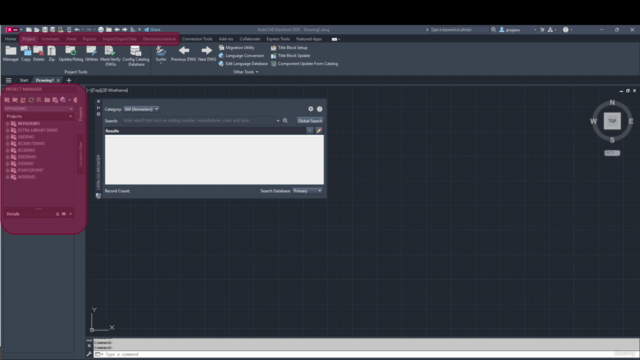Click the Global Search button
The image size is (640, 360).
pos(310,121)
